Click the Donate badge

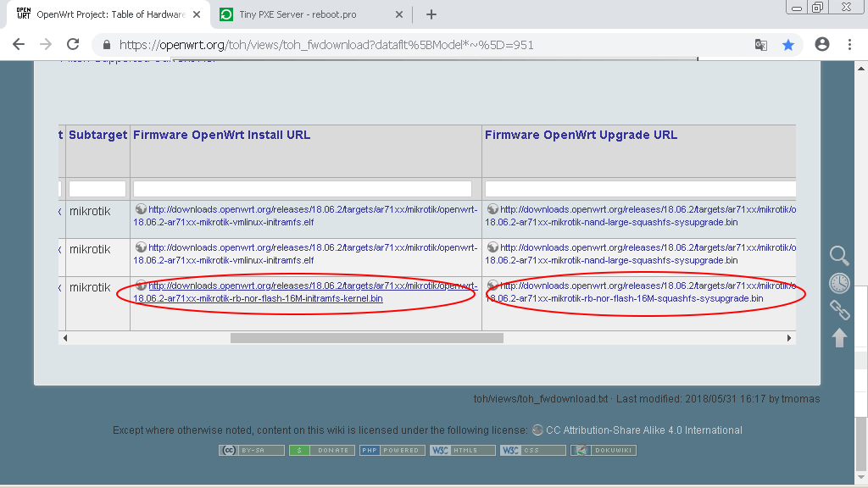click(322, 450)
